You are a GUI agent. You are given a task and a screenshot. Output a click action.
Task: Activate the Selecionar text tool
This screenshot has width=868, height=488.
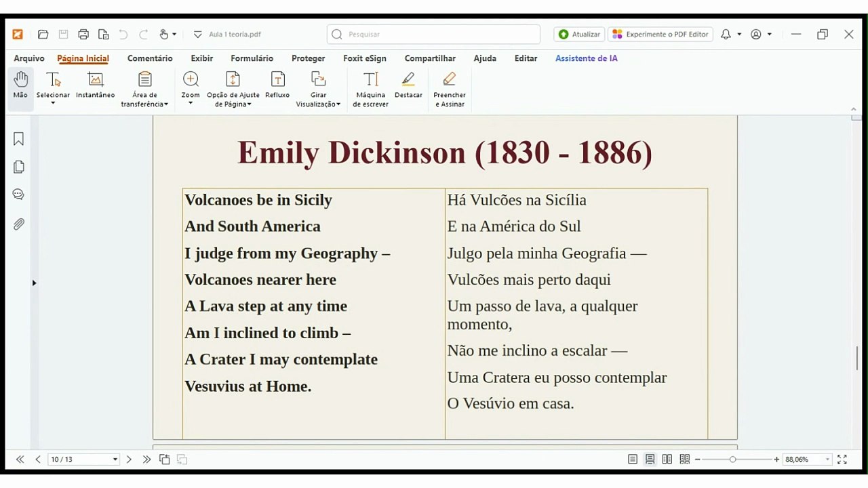point(53,88)
